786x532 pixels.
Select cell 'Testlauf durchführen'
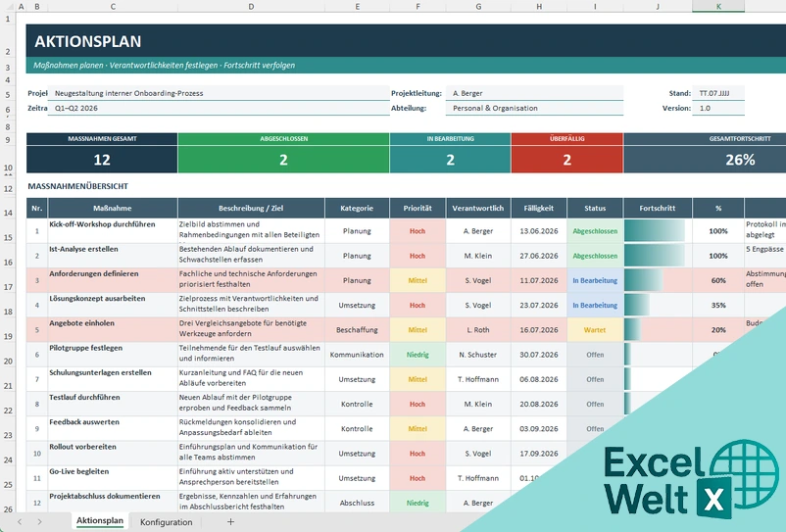coord(113,405)
